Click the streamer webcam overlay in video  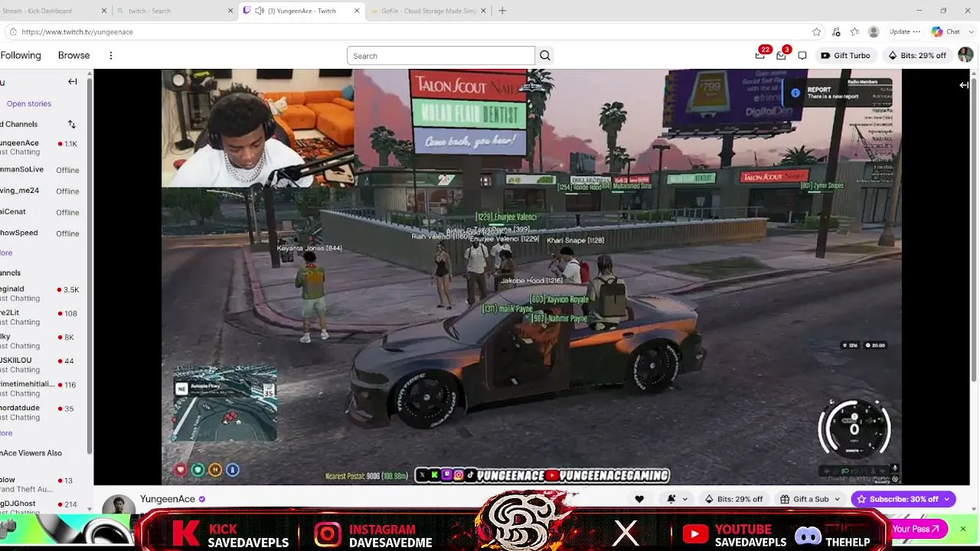click(257, 129)
